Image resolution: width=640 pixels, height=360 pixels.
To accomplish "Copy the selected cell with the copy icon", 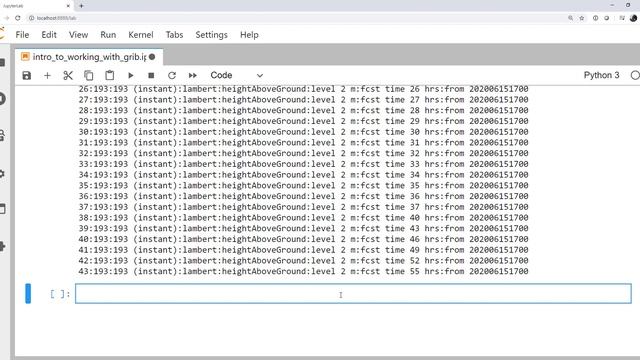I will 89,76.
